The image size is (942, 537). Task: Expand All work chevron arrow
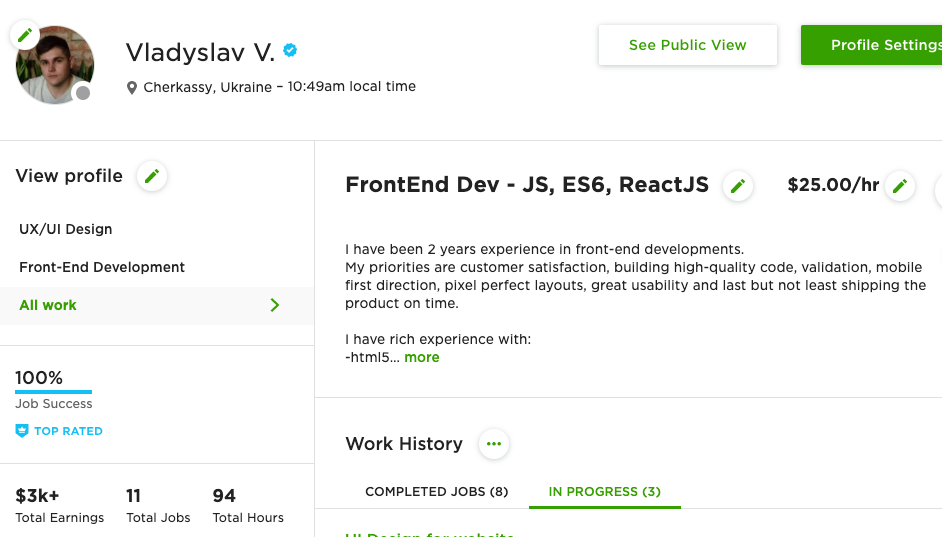click(275, 305)
